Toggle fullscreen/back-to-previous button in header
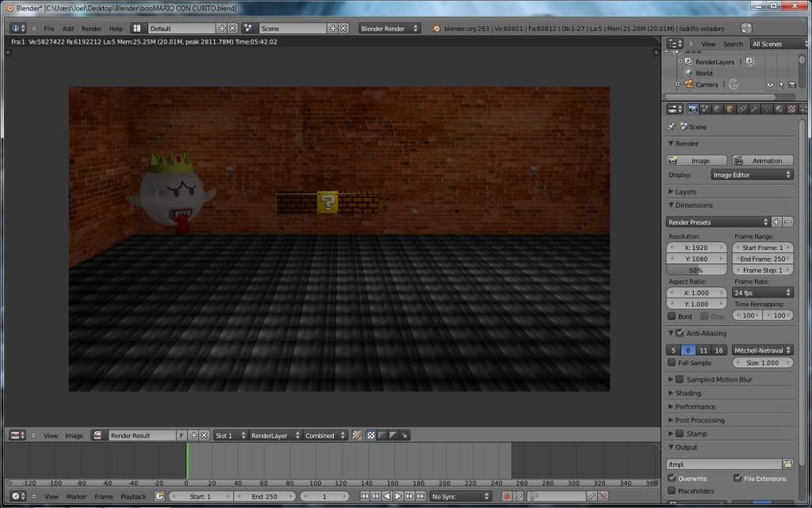Viewport: 812px width, 508px height. point(746,29)
